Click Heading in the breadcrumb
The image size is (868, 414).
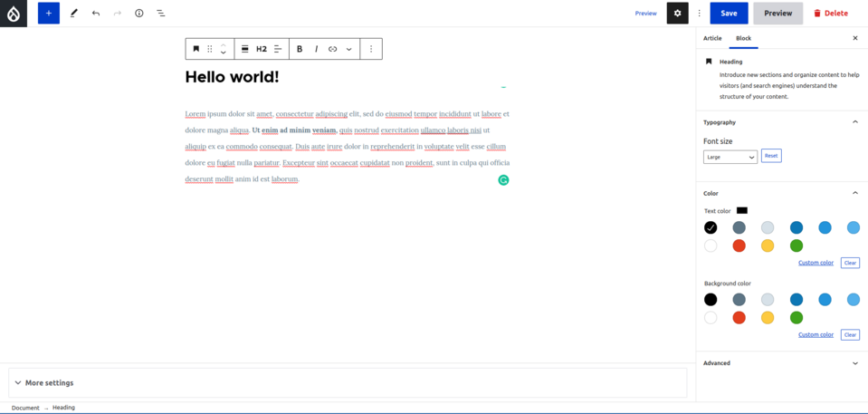(63, 408)
